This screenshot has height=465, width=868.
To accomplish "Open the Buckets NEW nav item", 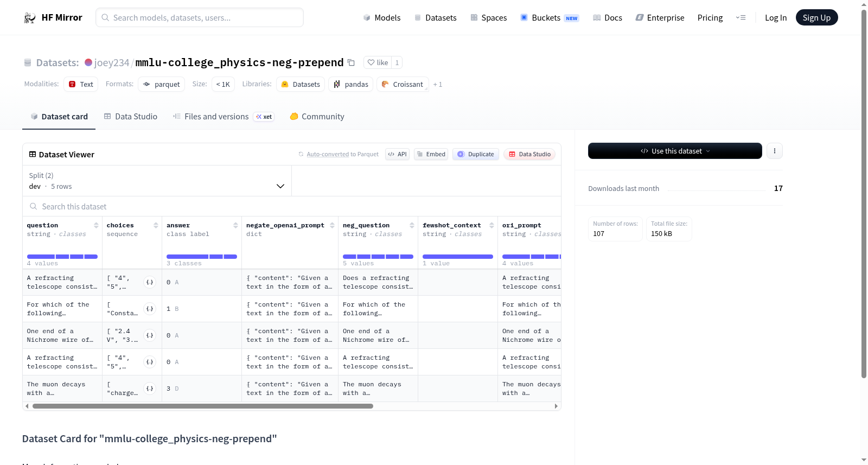I will pos(550,17).
